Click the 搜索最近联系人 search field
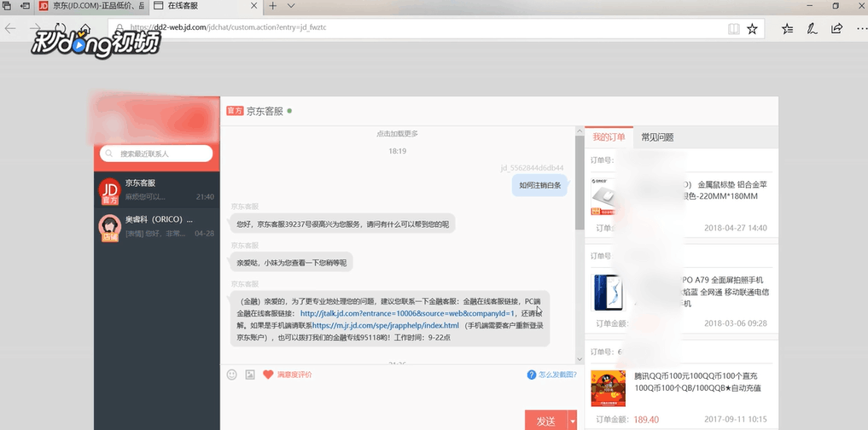Image resolution: width=868 pixels, height=430 pixels. click(x=156, y=154)
